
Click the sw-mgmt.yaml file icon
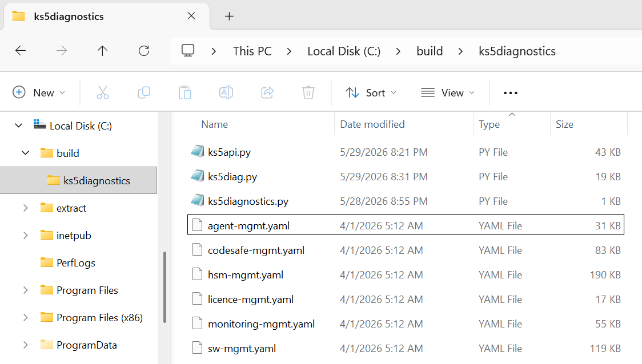pos(198,348)
